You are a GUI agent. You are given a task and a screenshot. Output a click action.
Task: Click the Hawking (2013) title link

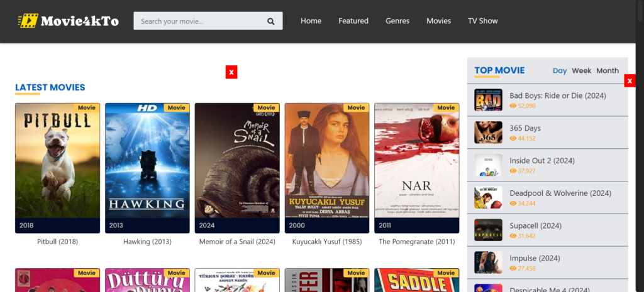(147, 242)
